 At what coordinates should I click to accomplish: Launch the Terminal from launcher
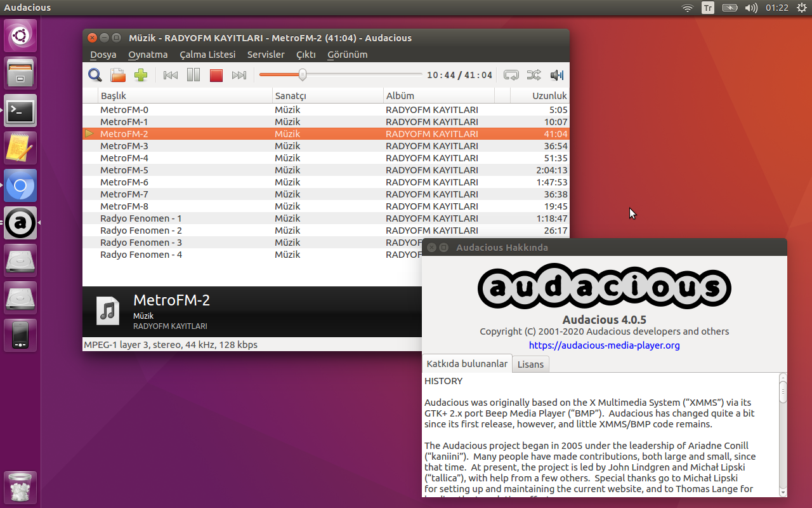click(x=20, y=110)
